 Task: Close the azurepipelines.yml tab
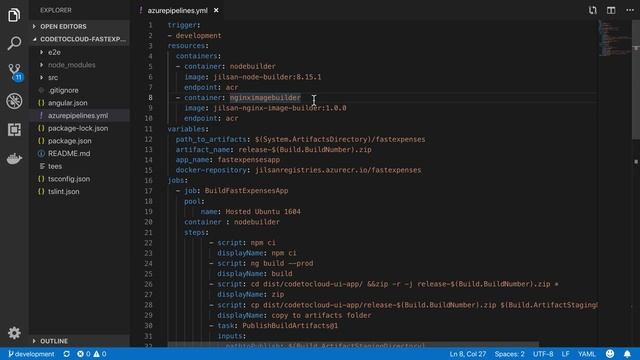pyautogui.click(x=216, y=10)
